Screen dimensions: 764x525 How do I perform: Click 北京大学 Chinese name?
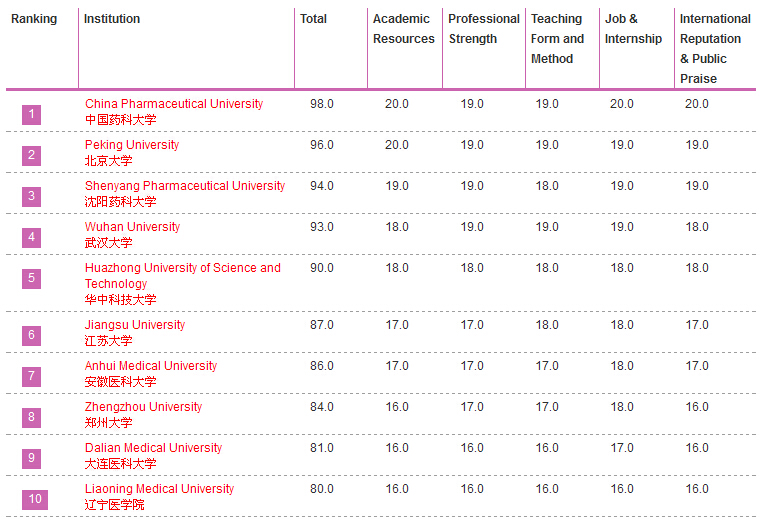(x=109, y=161)
